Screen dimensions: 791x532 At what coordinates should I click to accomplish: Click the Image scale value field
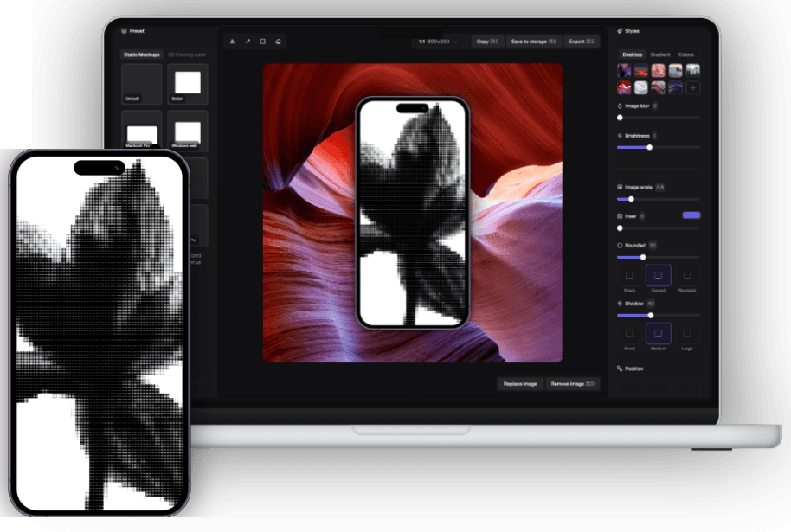point(659,187)
